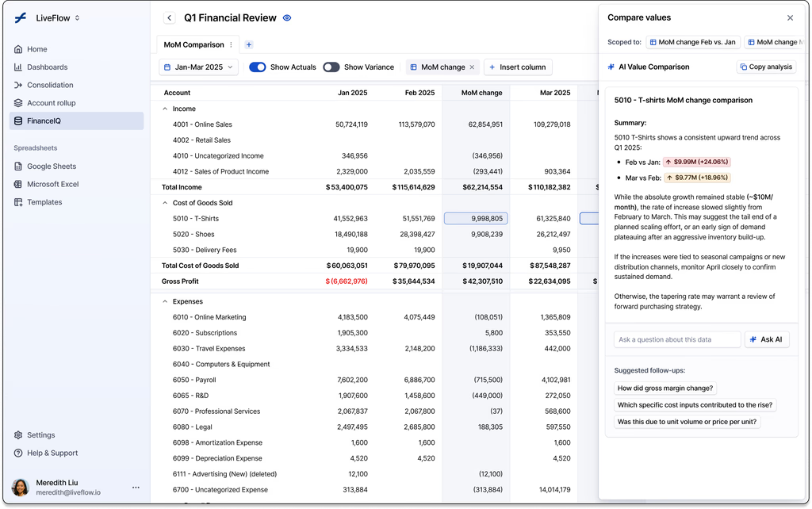Collapse the Income section
Viewport: 812px width, 509px height.
[165, 109]
